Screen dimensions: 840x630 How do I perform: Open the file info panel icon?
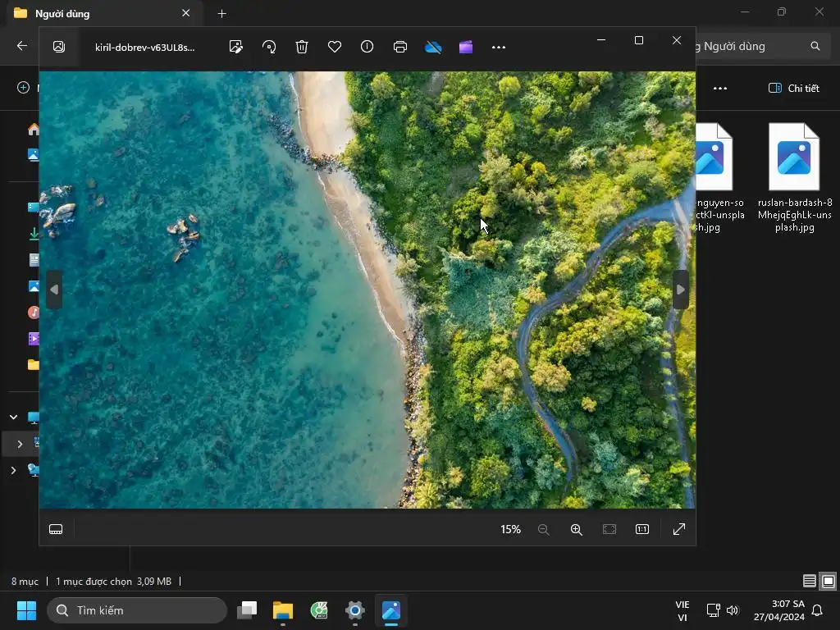(367, 47)
